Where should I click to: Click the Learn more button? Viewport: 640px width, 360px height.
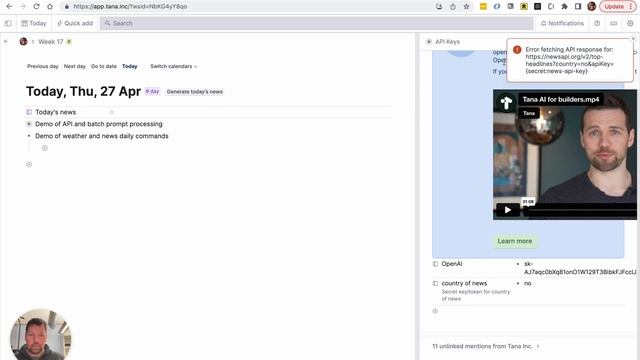pyautogui.click(x=515, y=241)
